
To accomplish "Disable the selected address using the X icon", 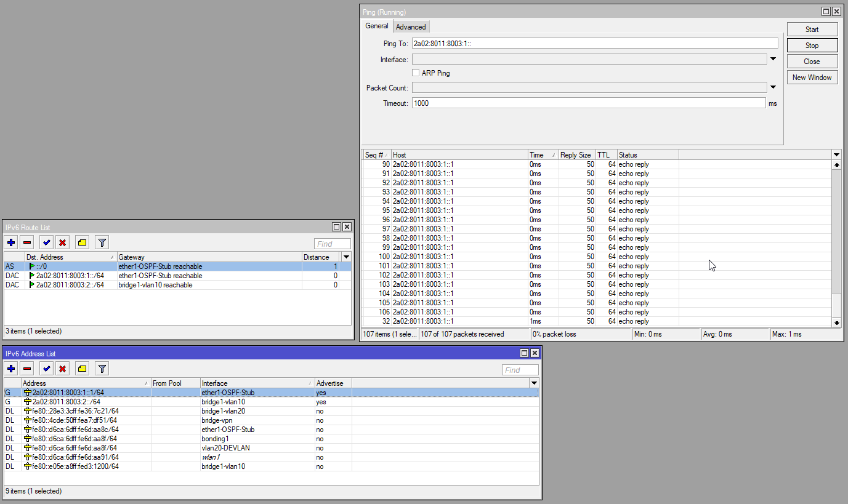I will [62, 368].
